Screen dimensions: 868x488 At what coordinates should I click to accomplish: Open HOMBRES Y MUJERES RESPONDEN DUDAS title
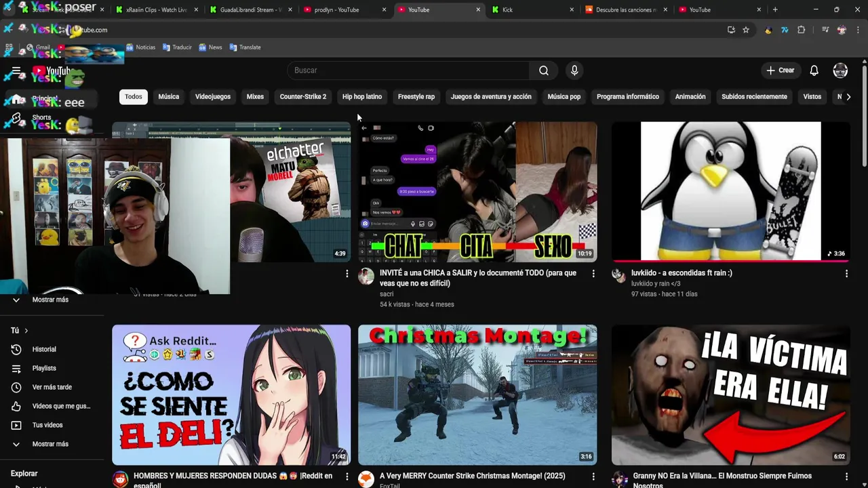[233, 480]
